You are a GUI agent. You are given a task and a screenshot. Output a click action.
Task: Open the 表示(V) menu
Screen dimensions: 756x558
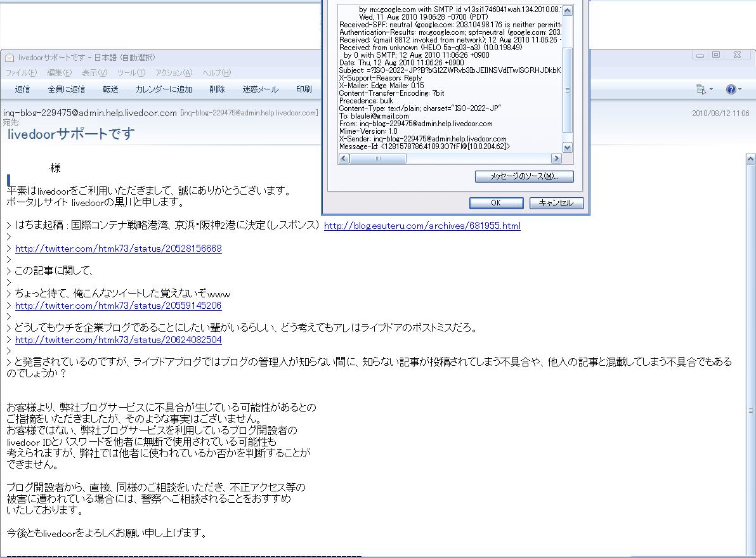94,73
